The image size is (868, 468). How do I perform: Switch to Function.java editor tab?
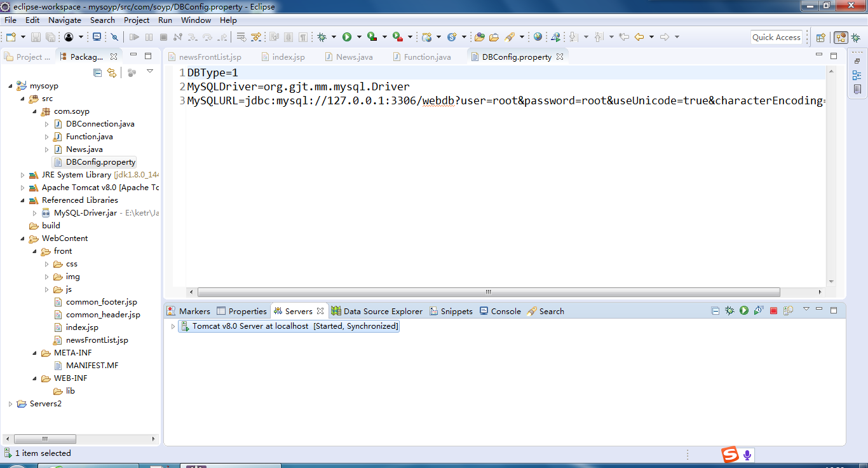click(421, 57)
